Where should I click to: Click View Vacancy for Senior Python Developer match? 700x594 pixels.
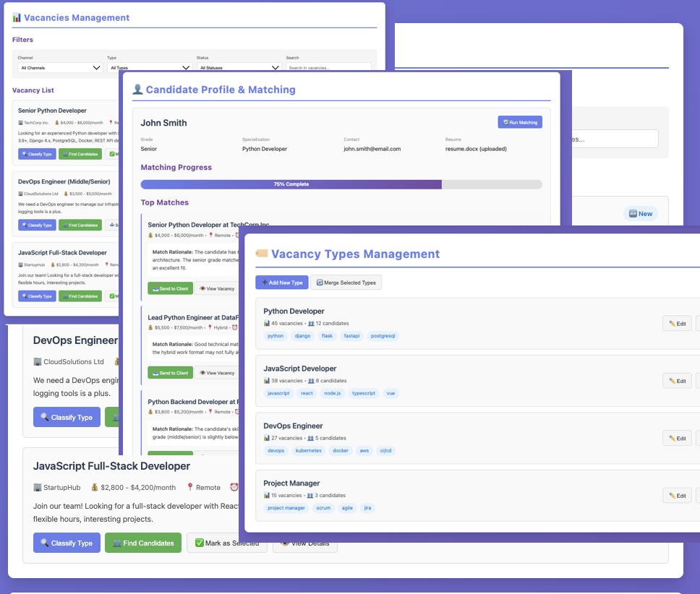point(216,288)
